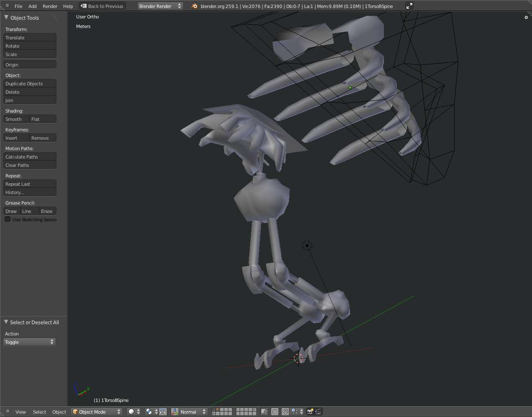Click the manipulate object centers icon

(x=163, y=412)
